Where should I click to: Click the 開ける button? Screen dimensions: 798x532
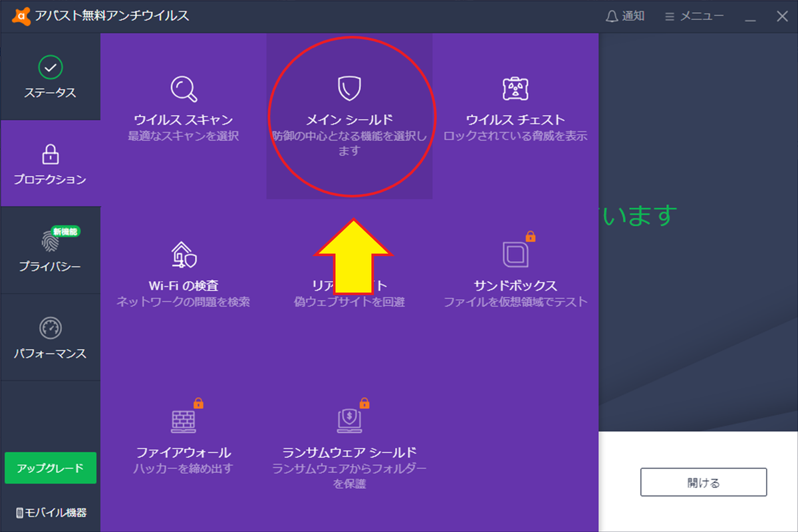coord(704,482)
